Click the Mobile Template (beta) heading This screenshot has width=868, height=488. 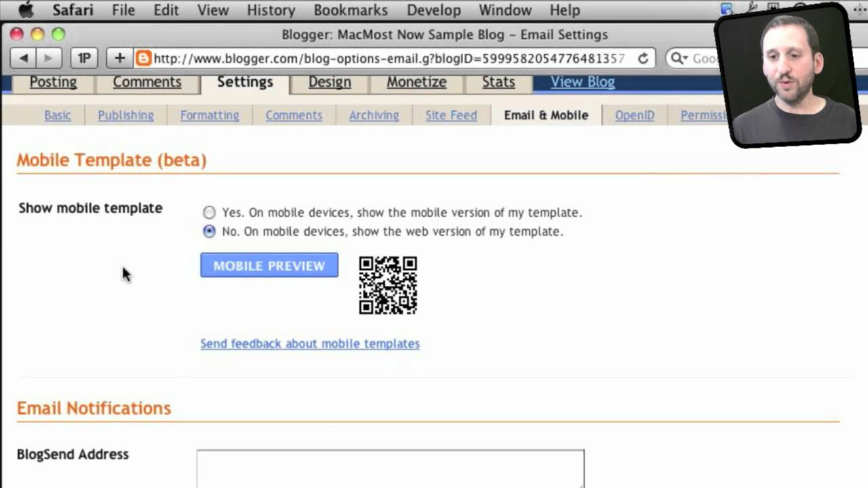[x=111, y=160]
